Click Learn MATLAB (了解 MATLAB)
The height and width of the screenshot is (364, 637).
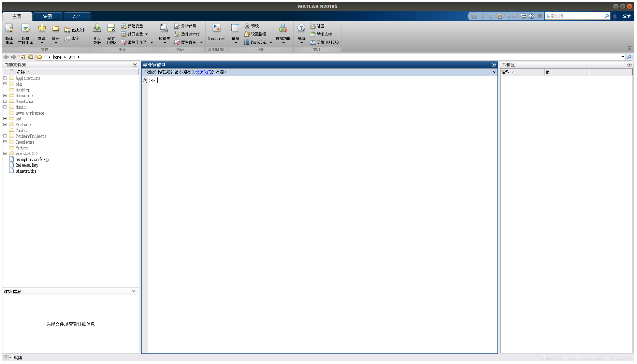(324, 42)
